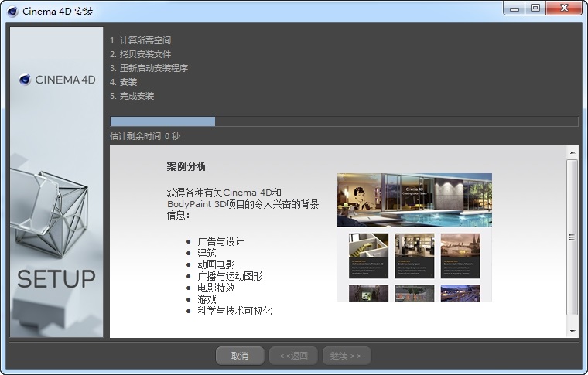Click the CINEMA 4D logo in the left sidebar
588x375 pixels.
(x=57, y=79)
